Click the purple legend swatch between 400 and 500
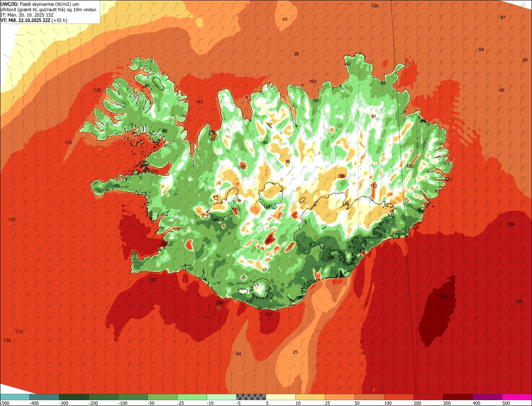 tap(488, 397)
